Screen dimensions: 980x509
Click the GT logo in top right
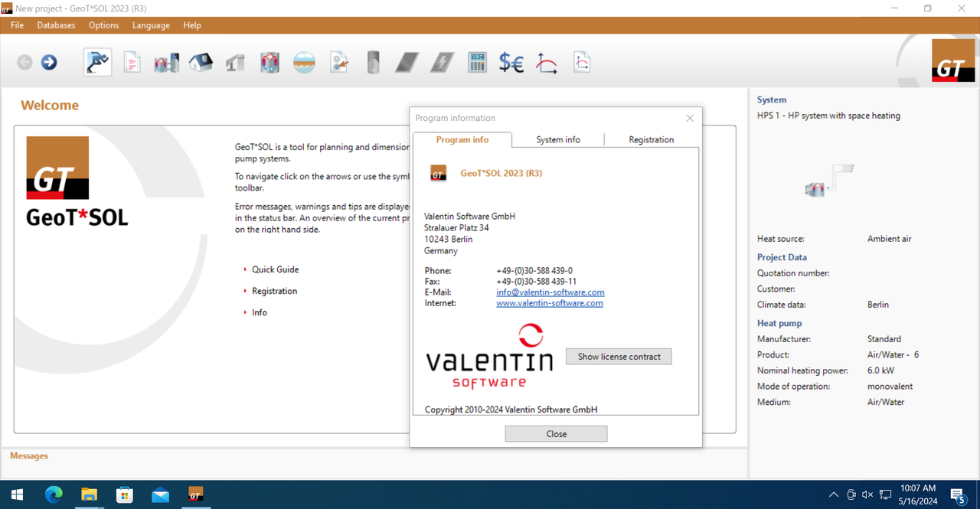(x=953, y=60)
